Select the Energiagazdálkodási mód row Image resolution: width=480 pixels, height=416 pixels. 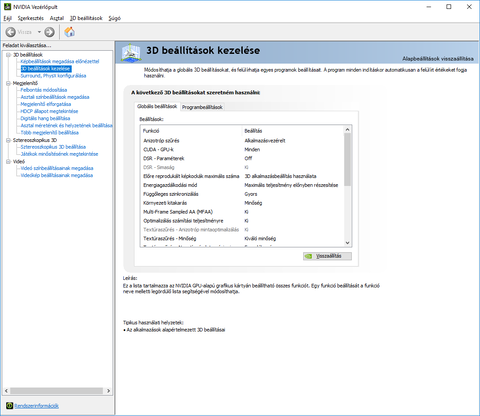(242, 185)
